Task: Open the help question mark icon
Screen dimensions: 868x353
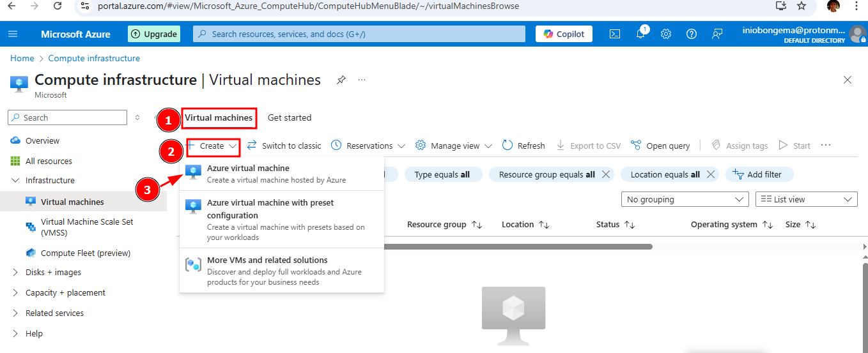Action: (692, 34)
